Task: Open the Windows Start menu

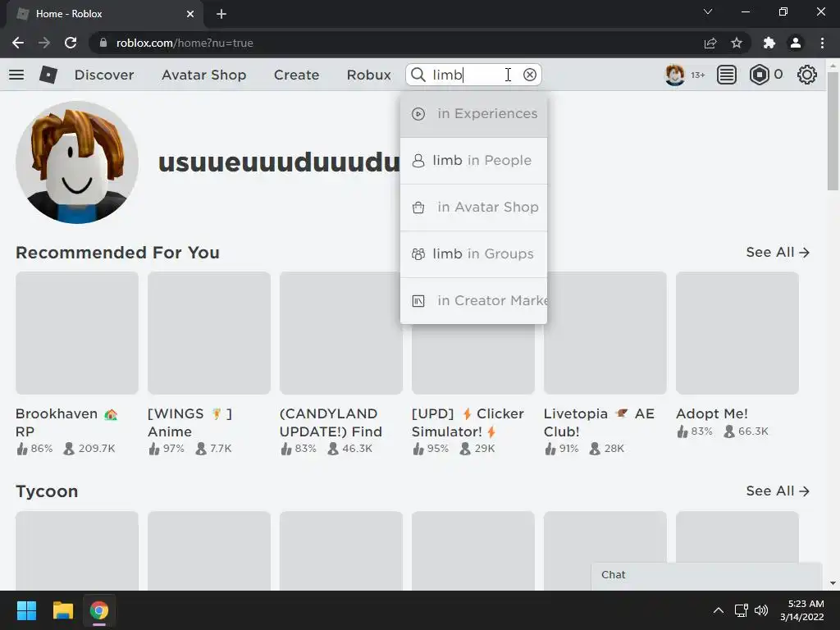Action: (26, 610)
